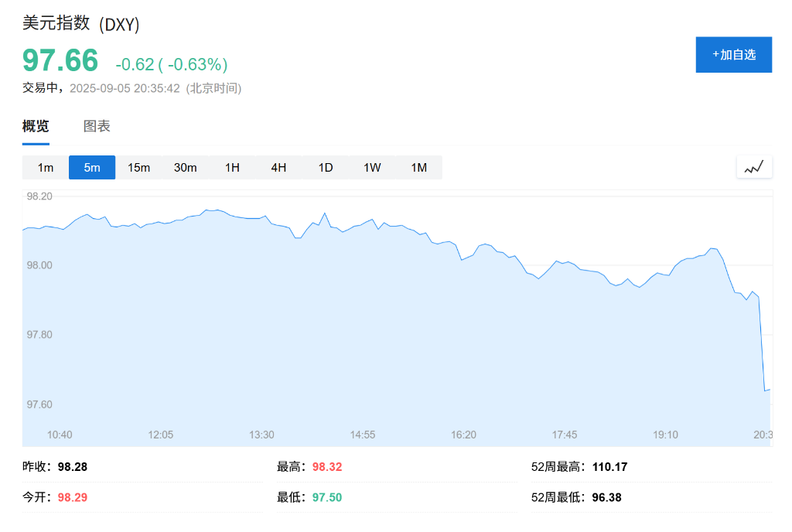Screen dimensions: 792x532
Task: Choose the 4H interval
Action: tap(278, 168)
